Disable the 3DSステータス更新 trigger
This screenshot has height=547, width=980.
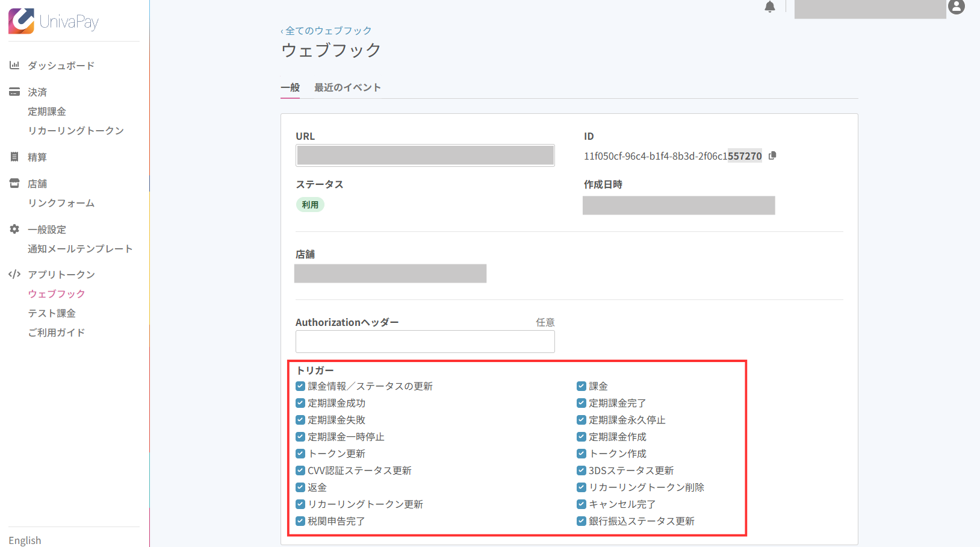[x=581, y=470]
